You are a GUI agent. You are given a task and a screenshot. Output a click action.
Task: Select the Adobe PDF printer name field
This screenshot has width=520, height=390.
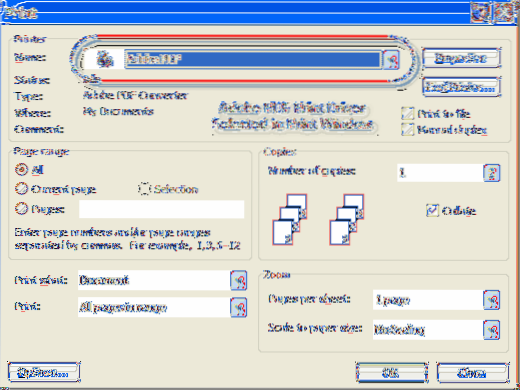tap(253, 60)
